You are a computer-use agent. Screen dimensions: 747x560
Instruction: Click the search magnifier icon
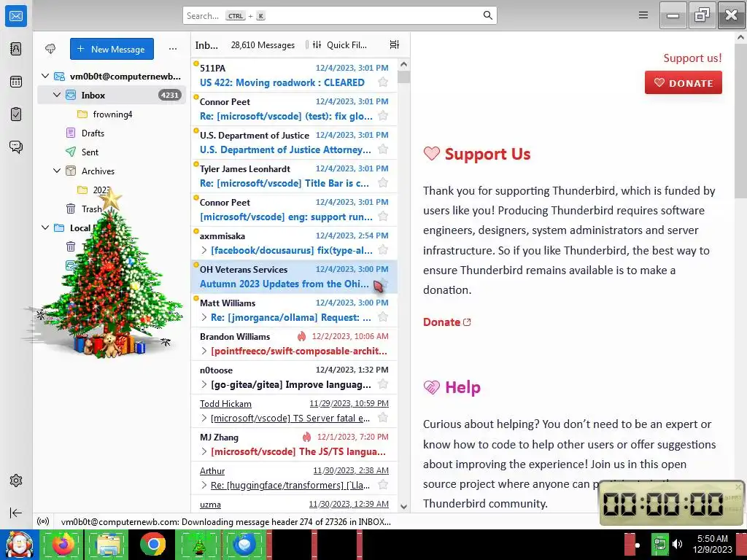pyautogui.click(x=487, y=15)
